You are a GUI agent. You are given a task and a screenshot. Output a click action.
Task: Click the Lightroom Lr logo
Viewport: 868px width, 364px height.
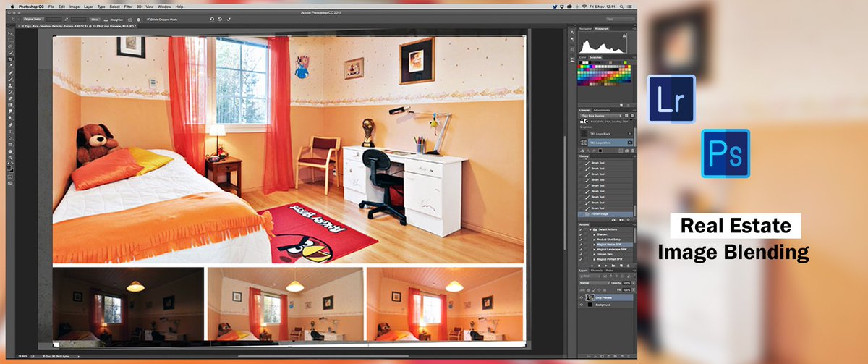tap(672, 98)
